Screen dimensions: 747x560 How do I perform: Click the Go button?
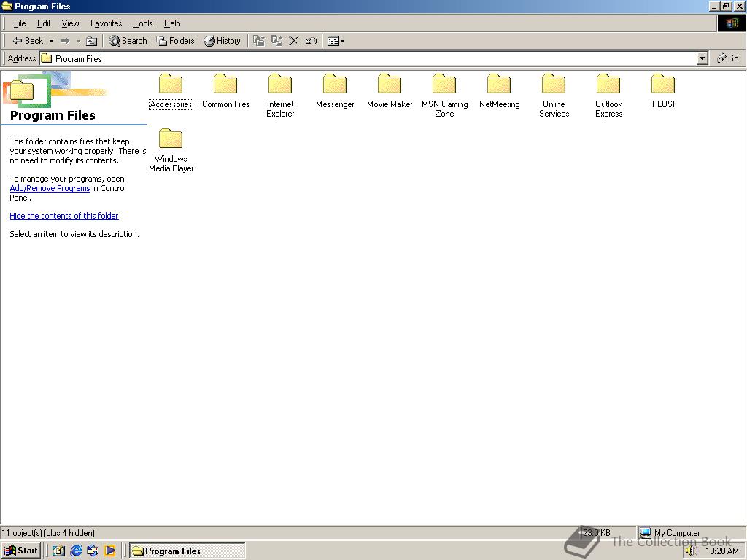click(x=727, y=58)
